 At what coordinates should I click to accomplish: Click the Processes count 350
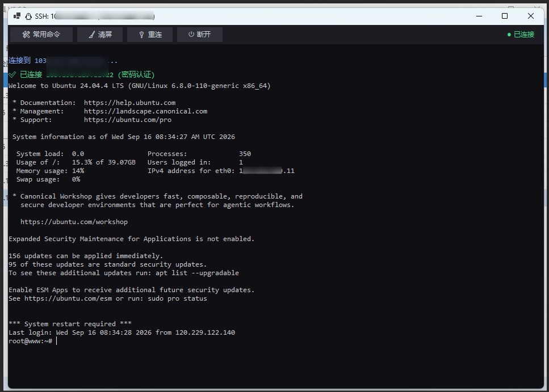tap(245, 154)
